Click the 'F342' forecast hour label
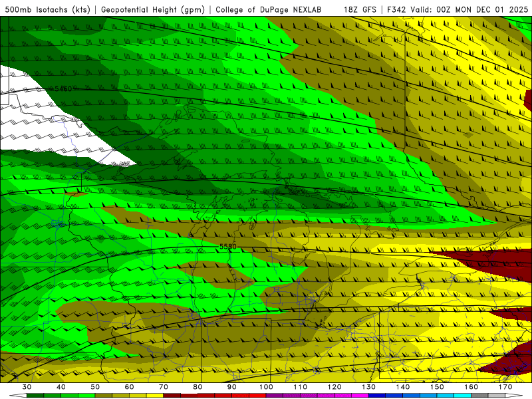The width and height of the screenshot is (532, 399). pyautogui.click(x=396, y=9)
